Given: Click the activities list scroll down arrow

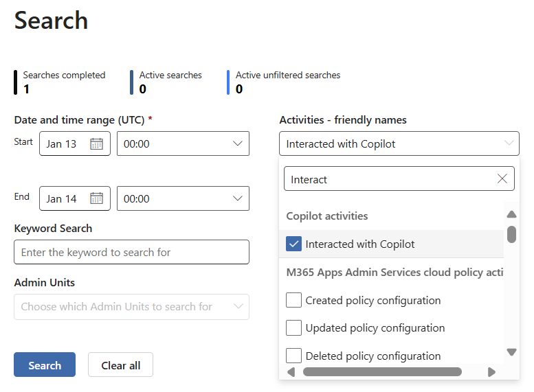Looking at the screenshot, I should [511, 352].
